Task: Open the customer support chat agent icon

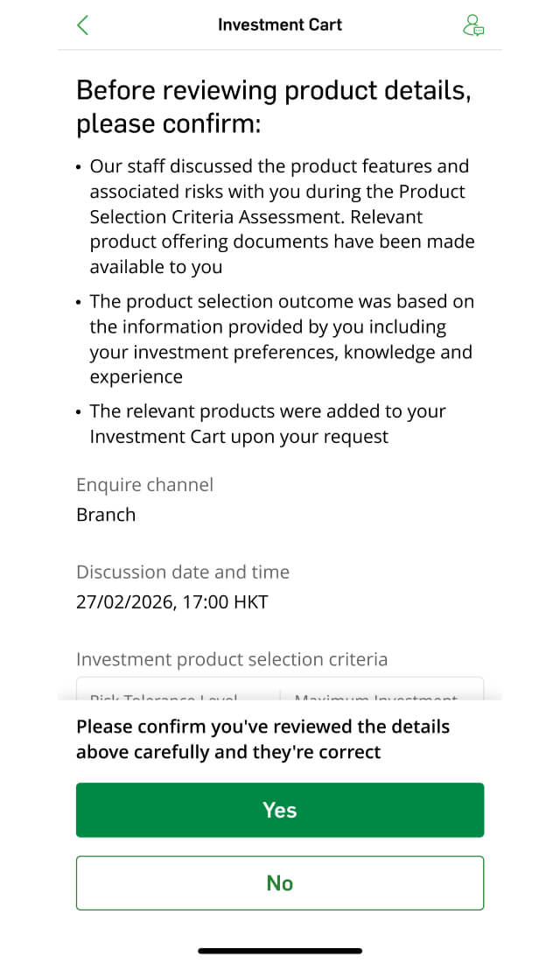Action: [x=472, y=25]
